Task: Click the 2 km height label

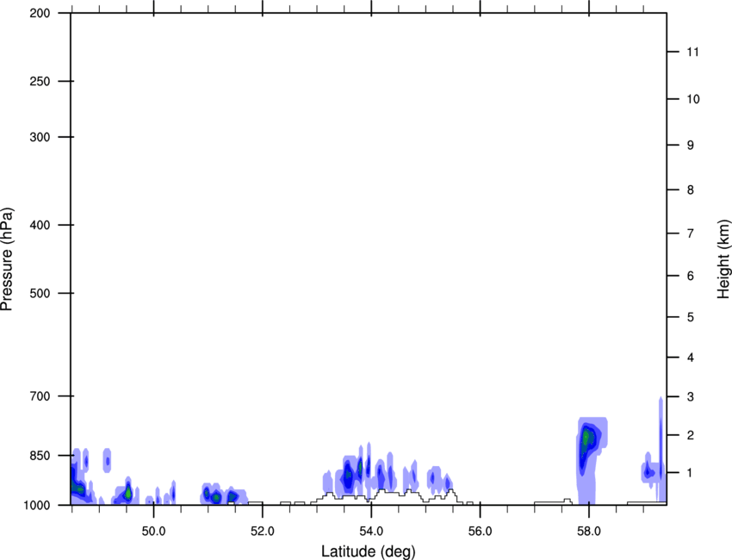Action: tap(691, 435)
